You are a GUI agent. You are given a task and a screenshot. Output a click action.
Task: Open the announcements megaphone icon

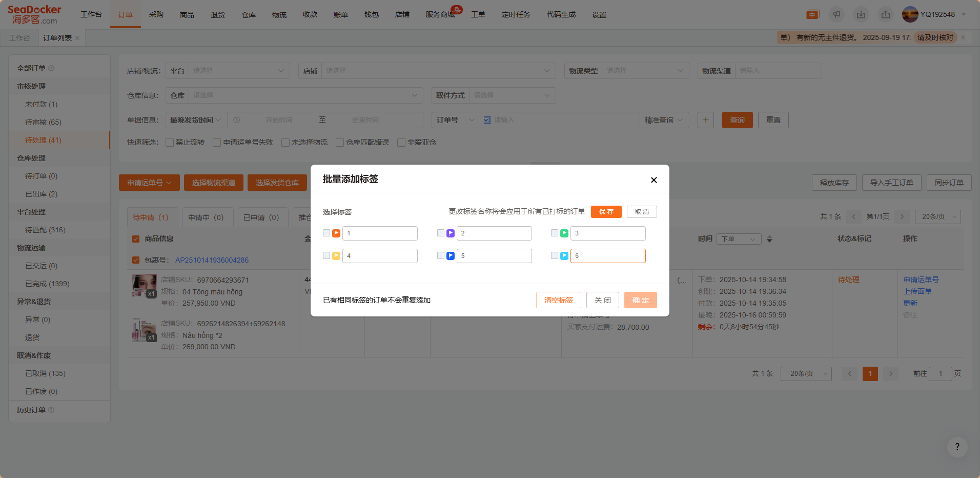[836, 14]
